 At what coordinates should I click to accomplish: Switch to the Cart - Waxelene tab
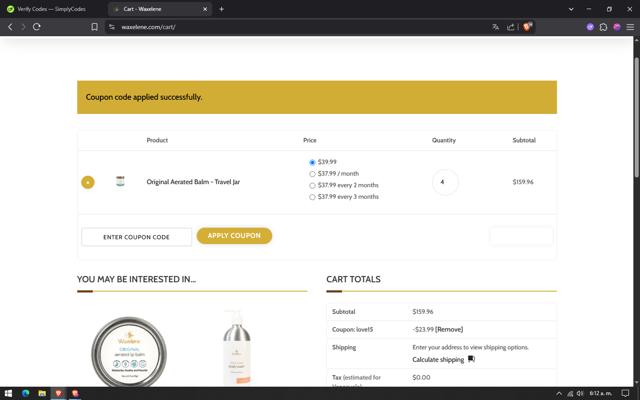[159, 9]
